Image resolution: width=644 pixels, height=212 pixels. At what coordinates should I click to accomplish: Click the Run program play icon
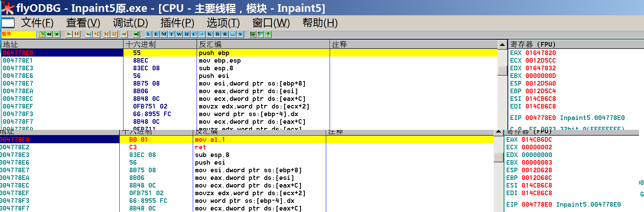(69, 34)
